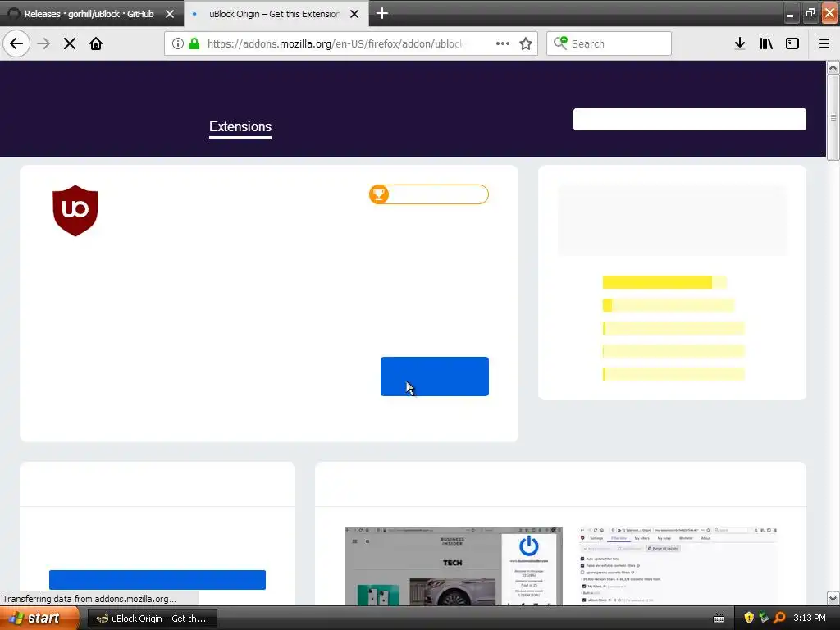Click the yellow security shield tray icon
Viewport: 840px width, 630px height.
[x=748, y=619]
